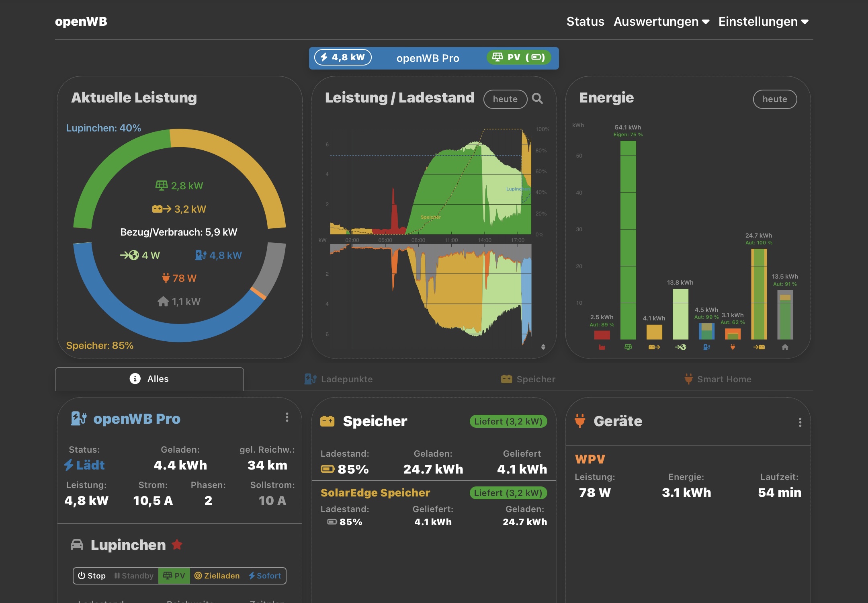
Task: Click the PV solar panel icon under Energie chart
Action: point(628,347)
